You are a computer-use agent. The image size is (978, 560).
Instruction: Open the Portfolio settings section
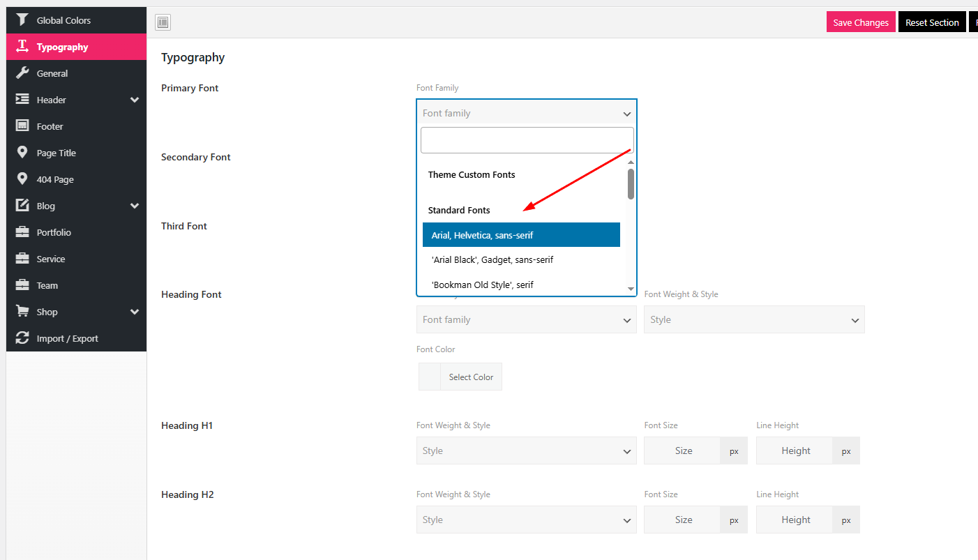pos(76,232)
